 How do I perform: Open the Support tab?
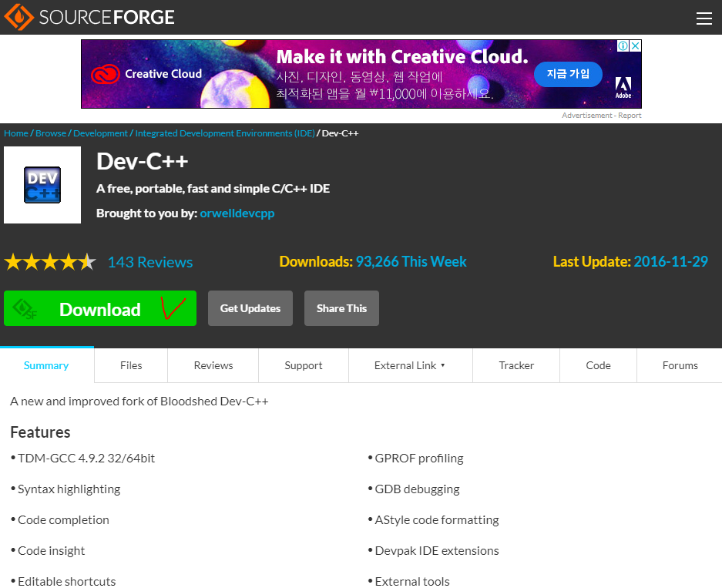click(x=304, y=365)
